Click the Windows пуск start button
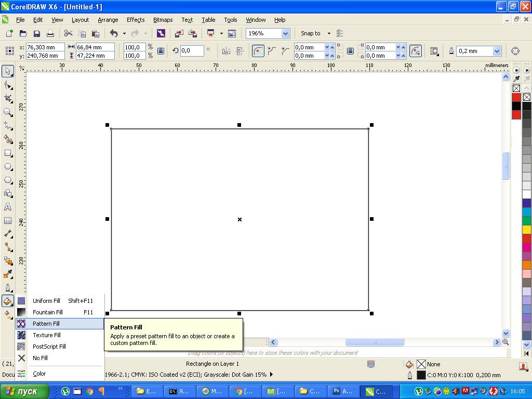The height and width of the screenshot is (399, 532). pos(24,392)
